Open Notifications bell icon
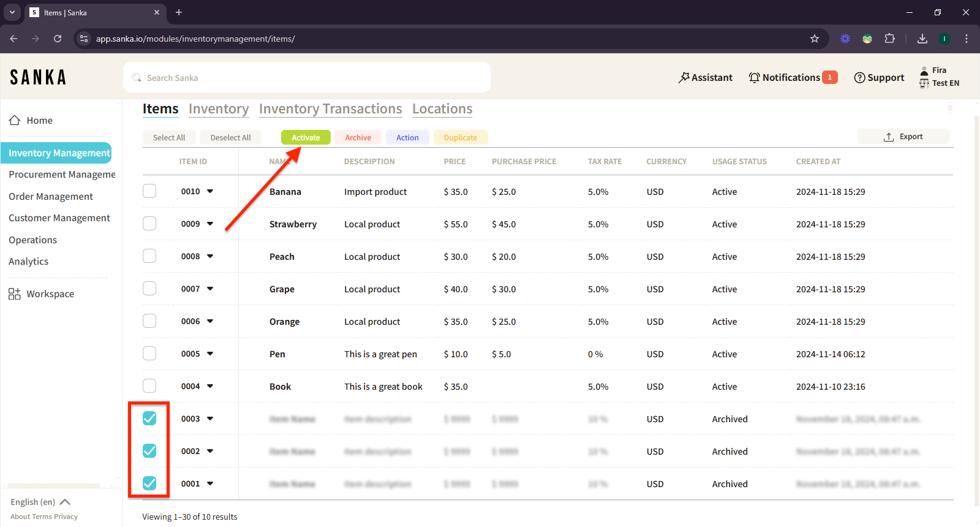Viewport: 980px width, 527px height. point(754,78)
